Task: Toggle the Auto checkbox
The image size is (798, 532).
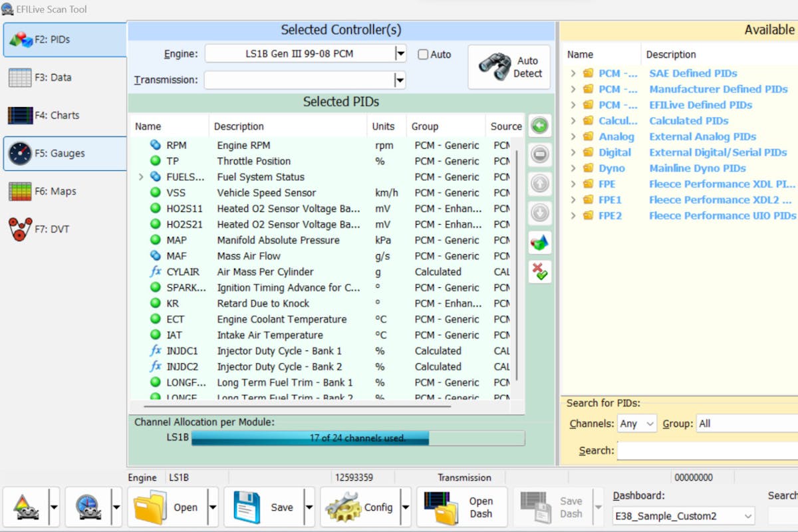Action: 423,55
